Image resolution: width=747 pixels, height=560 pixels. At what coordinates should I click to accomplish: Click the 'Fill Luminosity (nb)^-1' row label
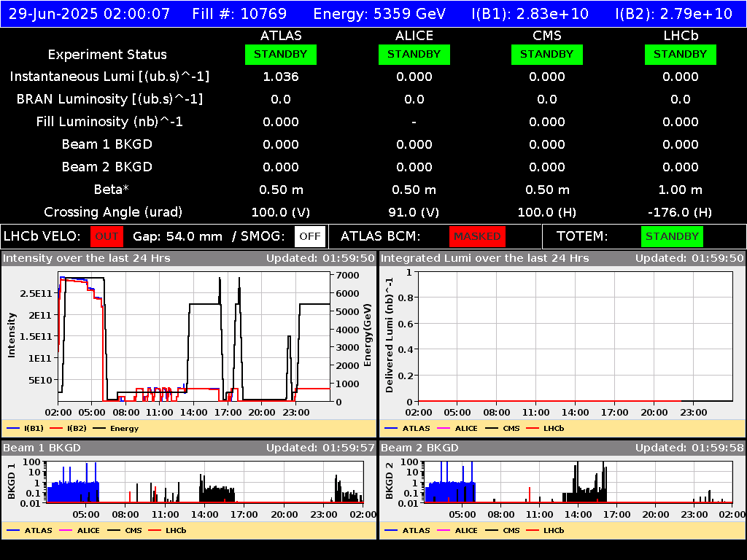point(109,122)
